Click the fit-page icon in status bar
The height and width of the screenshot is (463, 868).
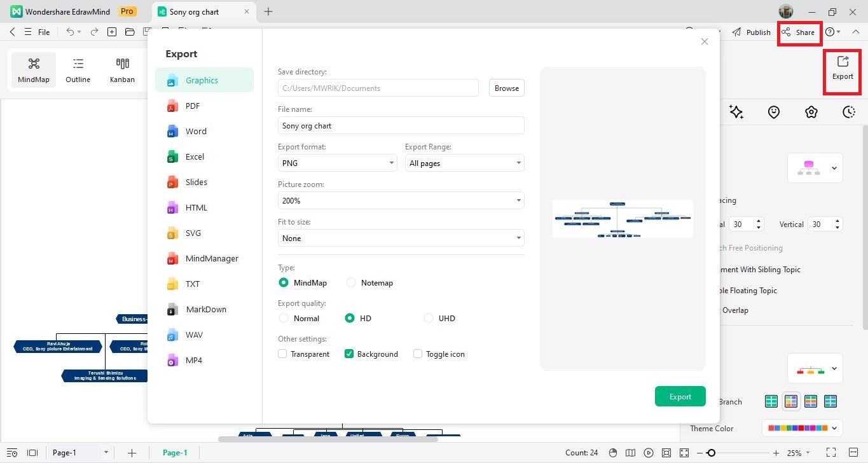click(666, 453)
